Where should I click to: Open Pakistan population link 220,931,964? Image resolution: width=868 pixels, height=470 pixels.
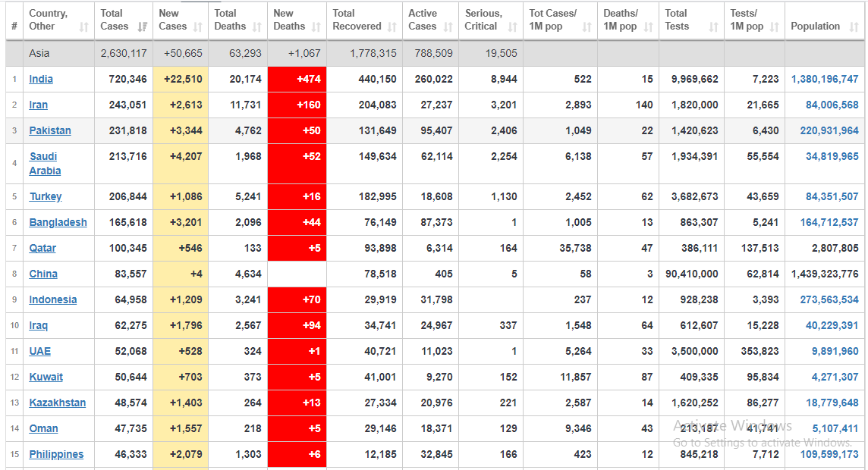[829, 130]
